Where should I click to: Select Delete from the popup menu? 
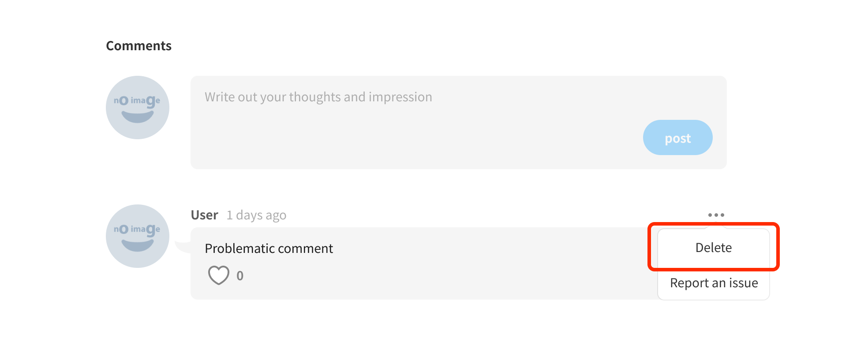tap(713, 247)
